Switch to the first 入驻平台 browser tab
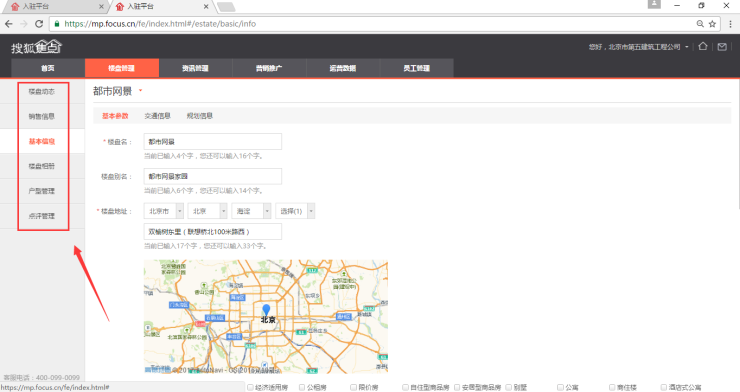The width and height of the screenshot is (740, 392). point(57,7)
